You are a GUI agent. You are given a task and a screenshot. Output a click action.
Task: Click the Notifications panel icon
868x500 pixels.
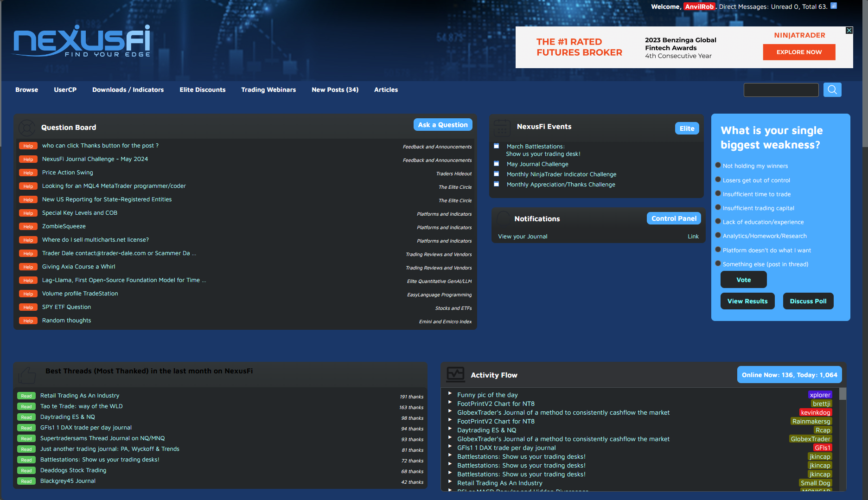tap(503, 218)
